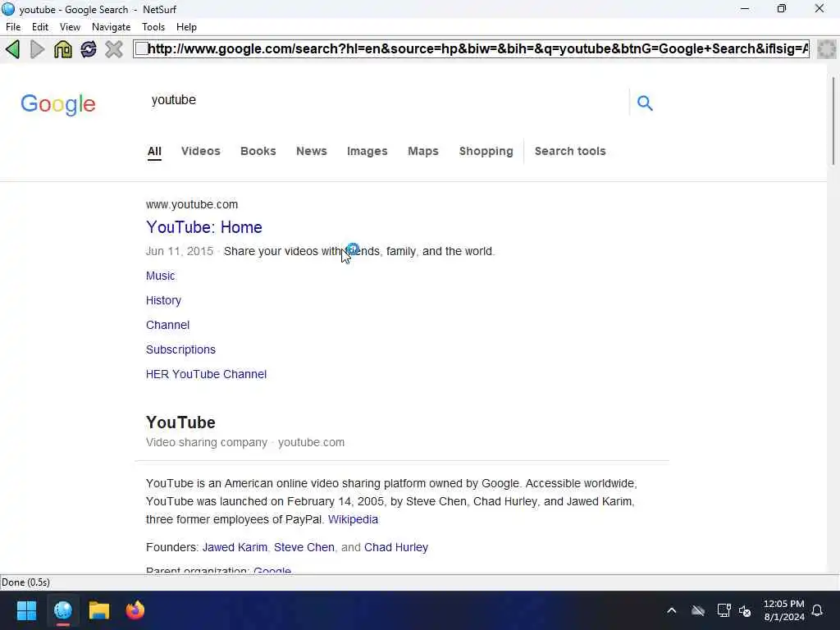Open the YouTube: Home result
The height and width of the screenshot is (630, 840).
point(204,227)
